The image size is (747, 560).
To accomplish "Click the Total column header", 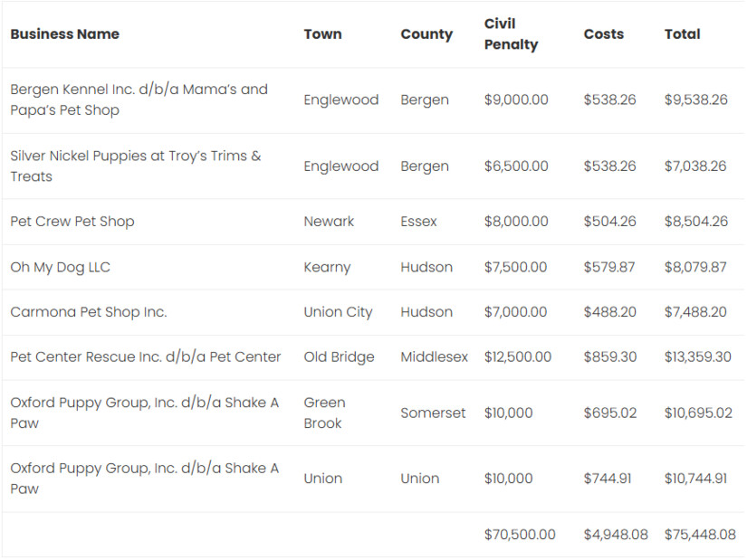I will (682, 34).
